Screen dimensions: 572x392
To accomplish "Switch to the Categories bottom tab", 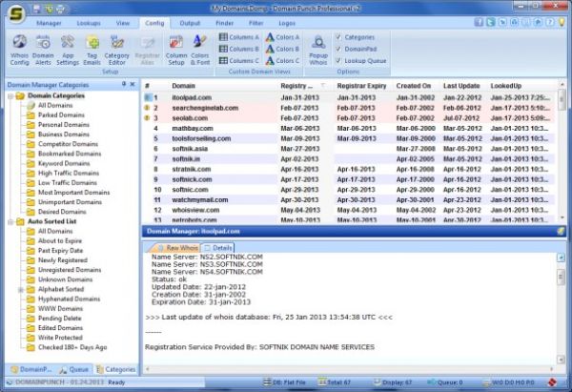I will [116, 369].
